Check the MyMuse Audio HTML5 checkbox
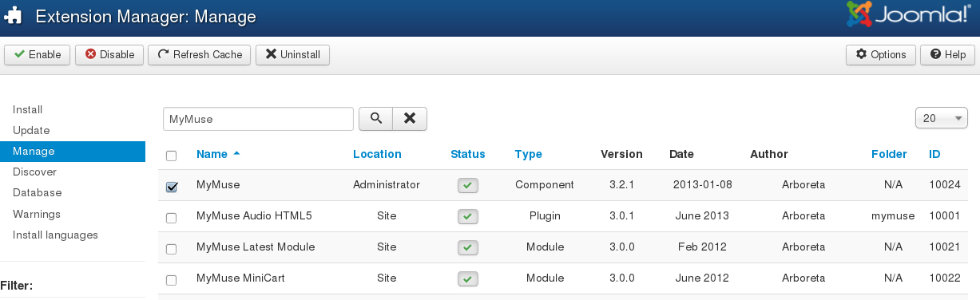Image resolution: width=980 pixels, height=300 pixels. click(x=171, y=217)
